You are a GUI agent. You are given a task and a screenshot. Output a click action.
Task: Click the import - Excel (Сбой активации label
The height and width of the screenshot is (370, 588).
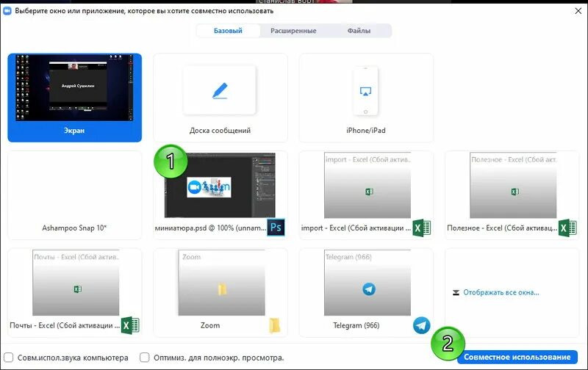(356, 228)
